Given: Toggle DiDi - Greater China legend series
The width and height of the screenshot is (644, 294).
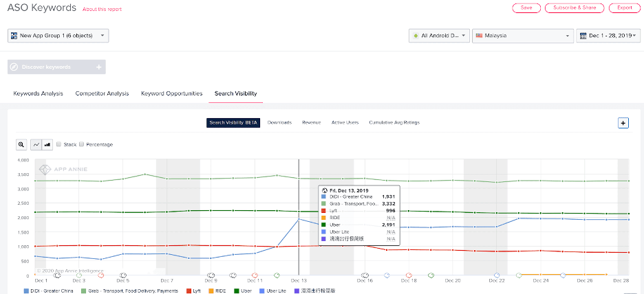Looking at the screenshot, I should (48, 291).
